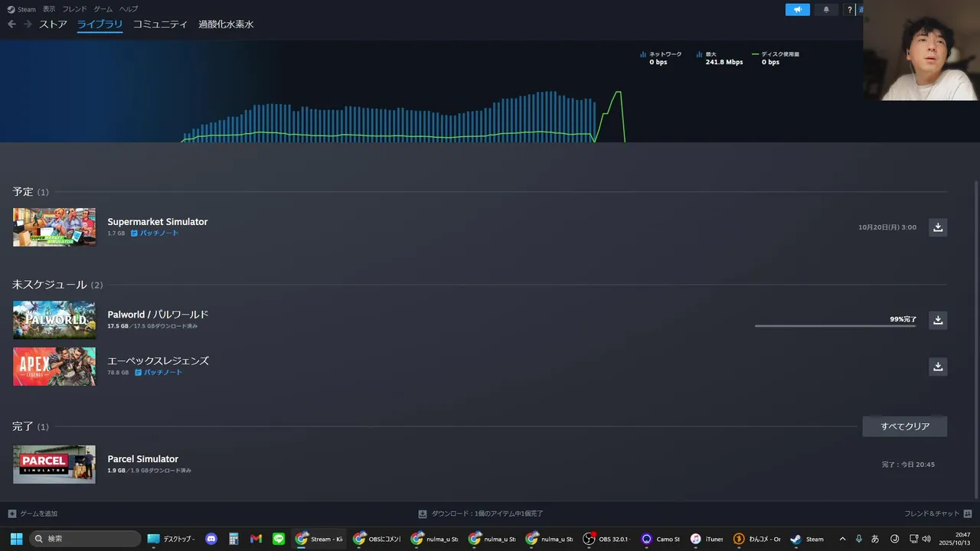This screenshot has height=551, width=980.
Task: Open the Steam menu in the menu bar
Action: (x=21, y=9)
